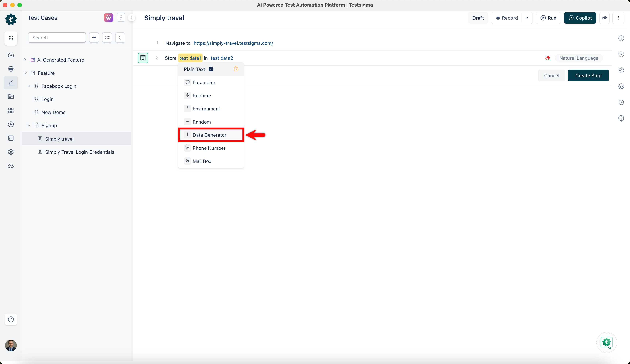Select the Login scenario

tap(48, 99)
